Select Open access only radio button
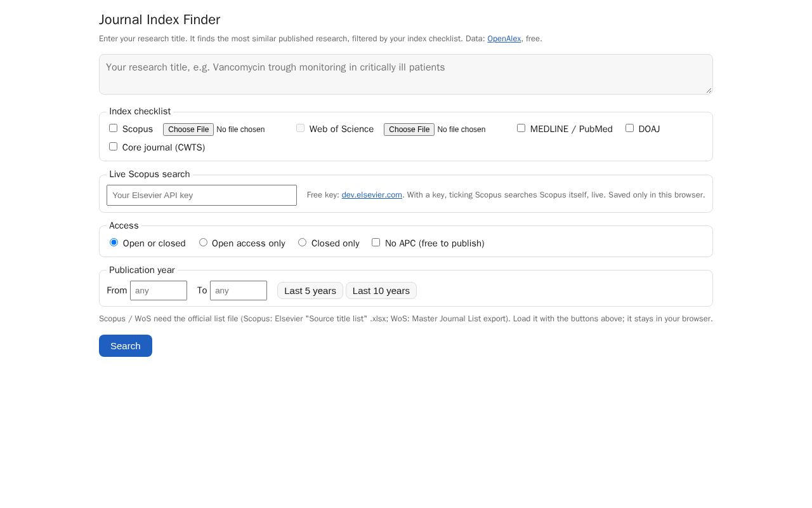812x508 pixels. [203, 243]
